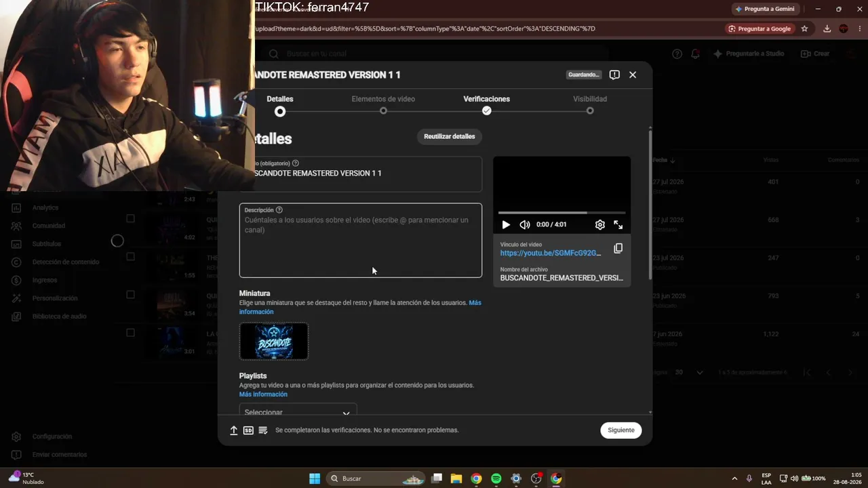Go to the Detalles step
This screenshot has width=868, height=488.
coord(280,105)
